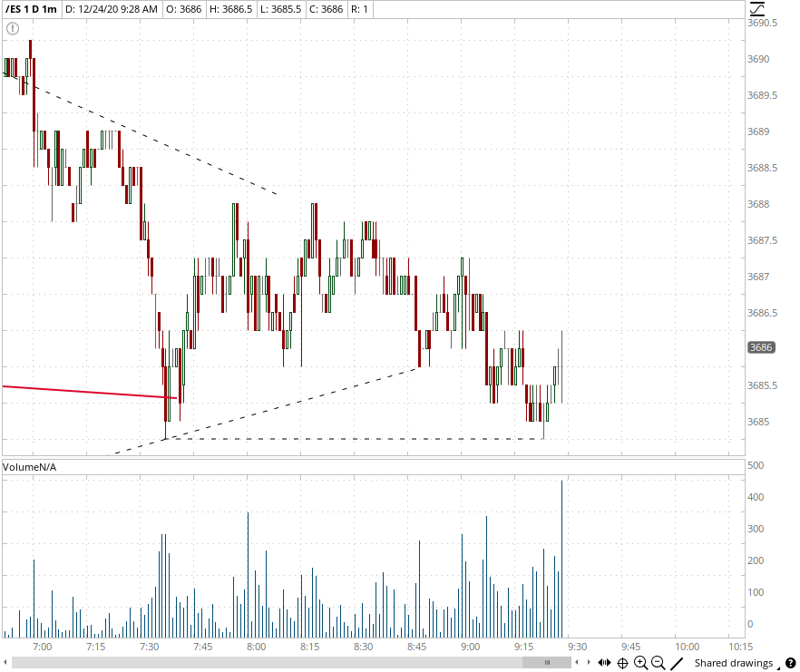Click the open value O: 3686
The height and width of the screenshot is (672, 800).
point(183,9)
